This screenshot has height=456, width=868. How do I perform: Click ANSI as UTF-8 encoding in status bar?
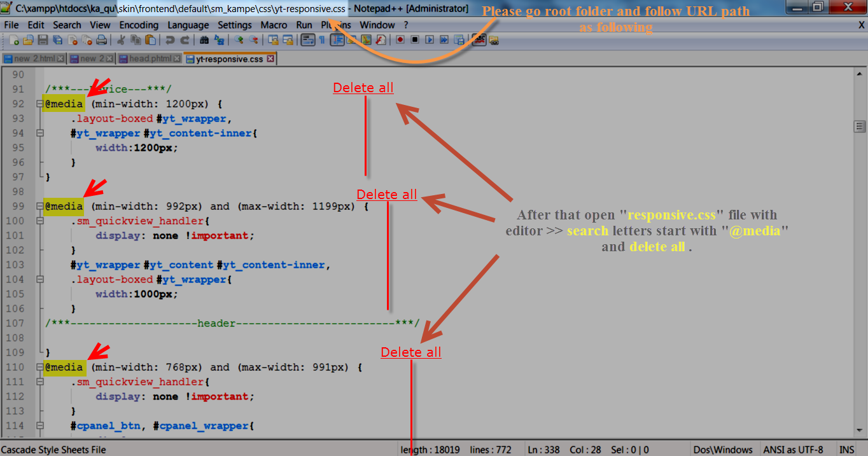793,450
